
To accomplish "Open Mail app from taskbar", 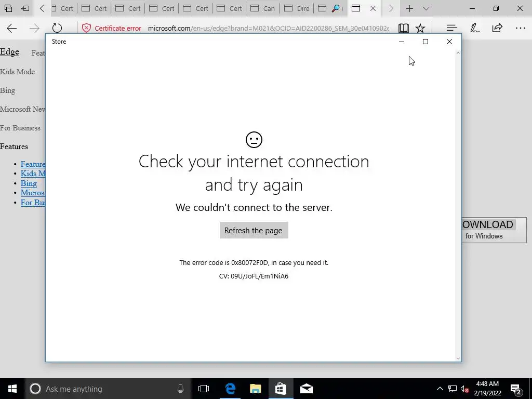I will pos(307,389).
